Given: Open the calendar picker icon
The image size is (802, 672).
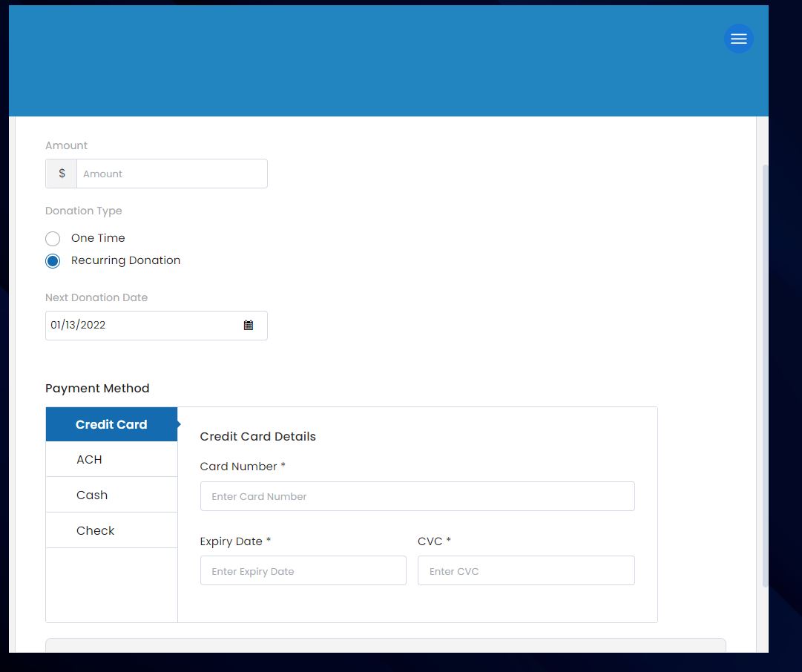Looking at the screenshot, I should coord(248,326).
